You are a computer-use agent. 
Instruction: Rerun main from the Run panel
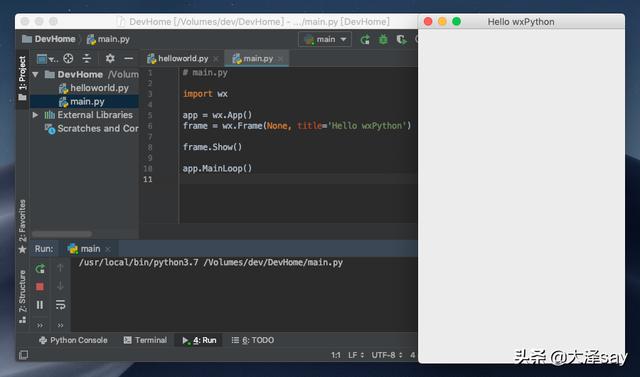point(40,268)
